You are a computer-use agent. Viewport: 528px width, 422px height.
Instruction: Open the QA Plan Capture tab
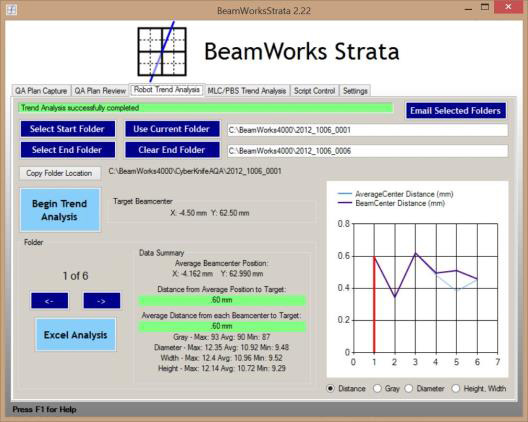tap(41, 91)
